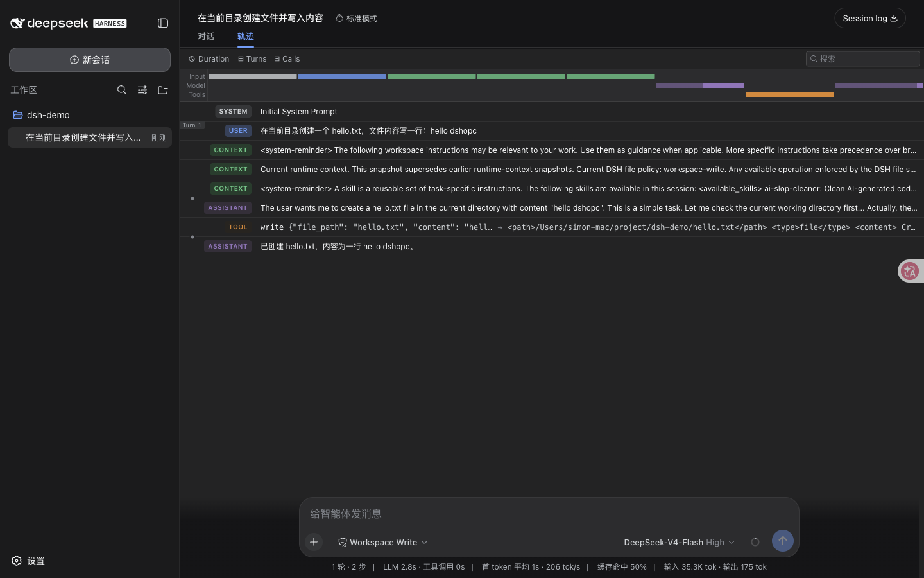Click the standard mode icon
Image resolution: width=924 pixels, height=578 pixels.
(339, 18)
